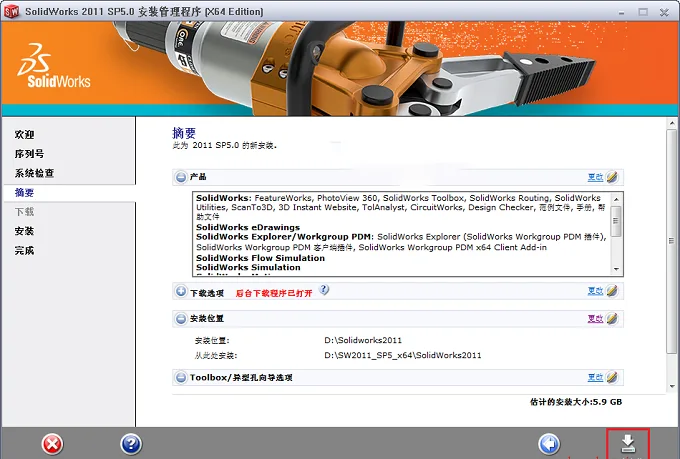
Task: Collapse the 产品 section
Action: (x=181, y=177)
